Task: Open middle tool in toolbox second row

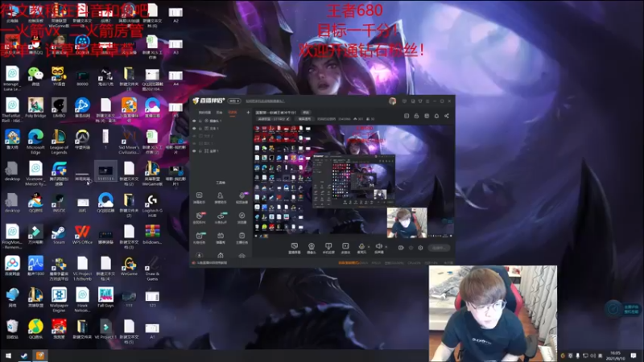Action: (221, 217)
